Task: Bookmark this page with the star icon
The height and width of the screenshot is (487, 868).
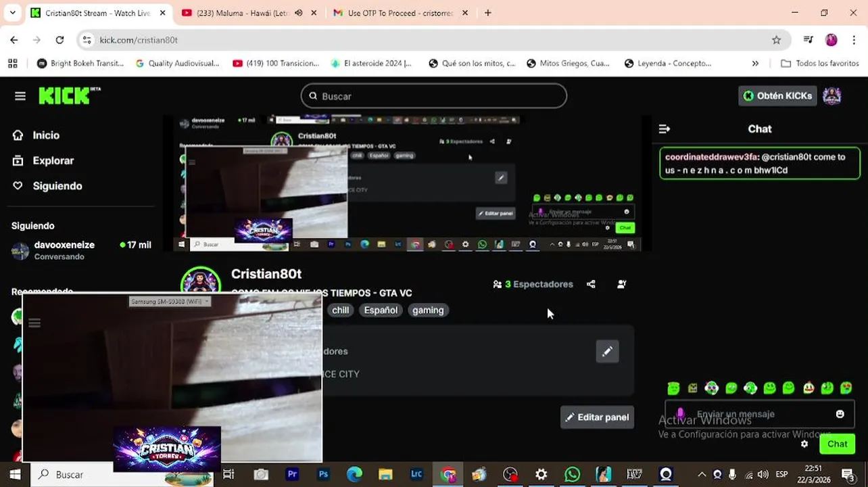Action: point(776,40)
